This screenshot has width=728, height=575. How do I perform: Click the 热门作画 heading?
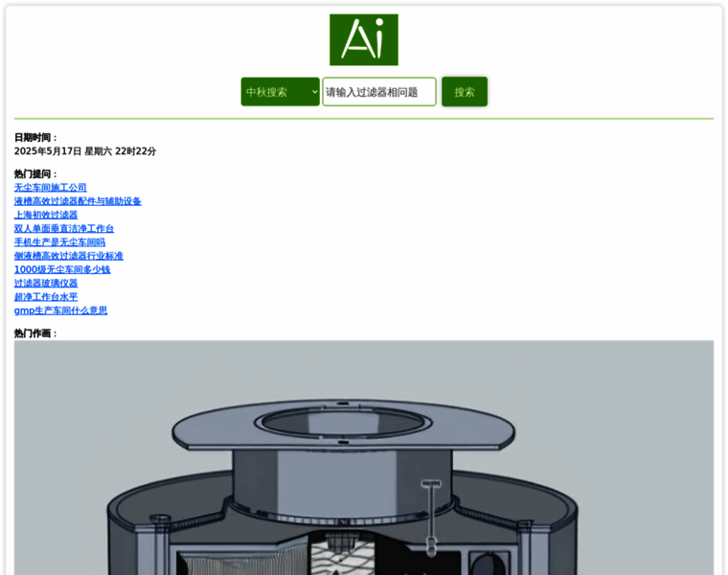point(36,333)
